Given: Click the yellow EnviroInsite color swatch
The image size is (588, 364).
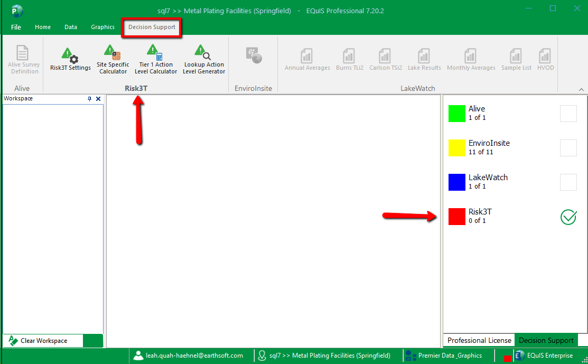Looking at the screenshot, I should pyautogui.click(x=457, y=148).
